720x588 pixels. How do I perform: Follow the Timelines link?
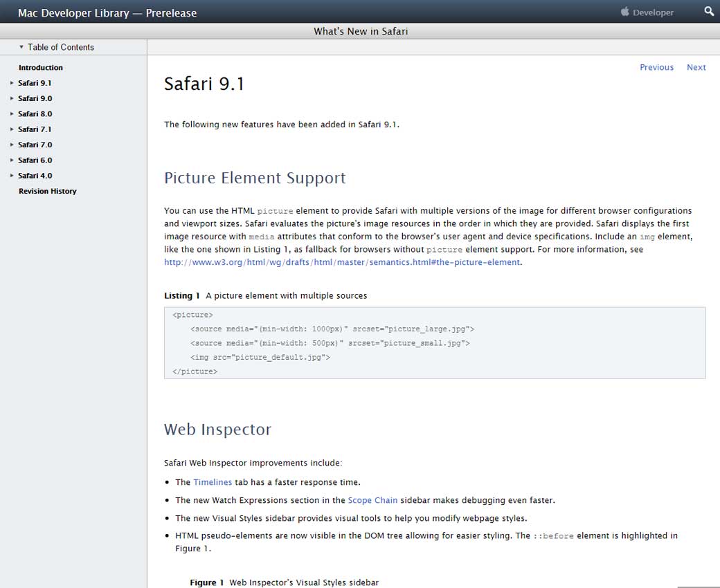tap(213, 482)
